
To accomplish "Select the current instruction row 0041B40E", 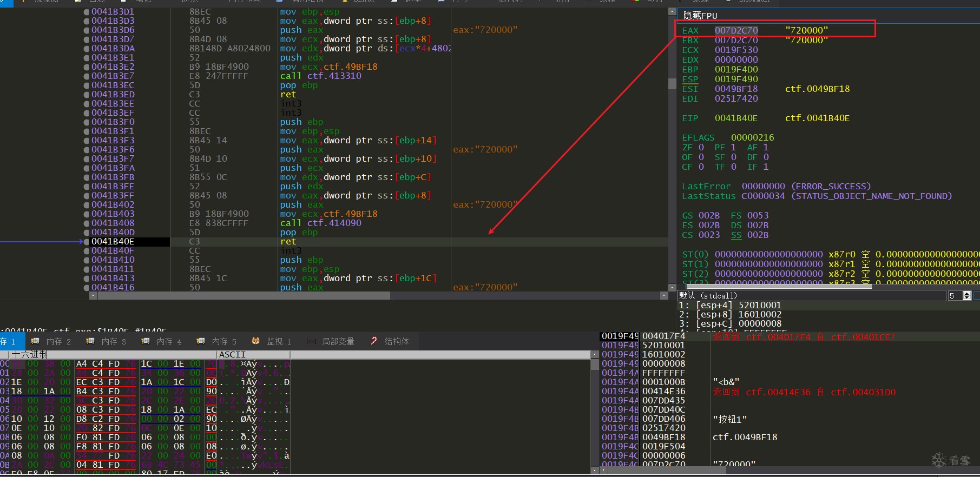I will tap(379, 241).
